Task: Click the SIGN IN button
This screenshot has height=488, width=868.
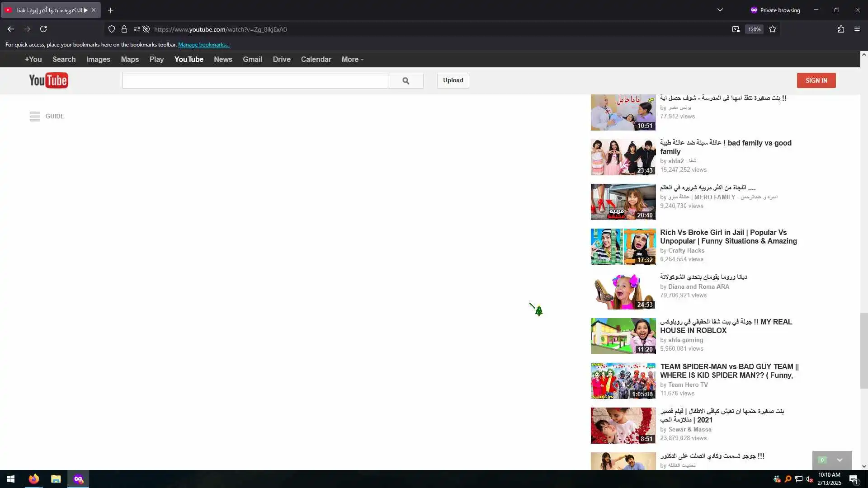Action: click(816, 80)
